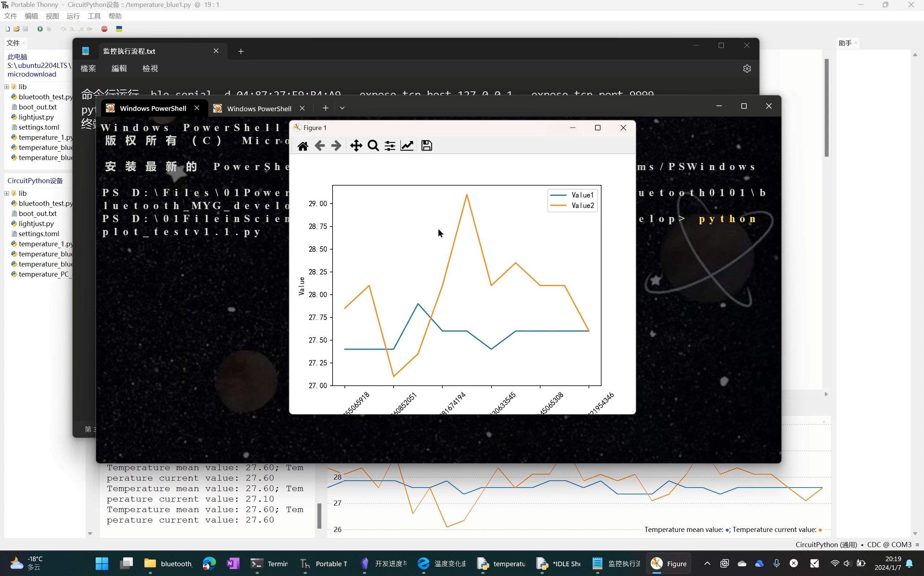Open the weather widget on the taskbar

click(27, 563)
